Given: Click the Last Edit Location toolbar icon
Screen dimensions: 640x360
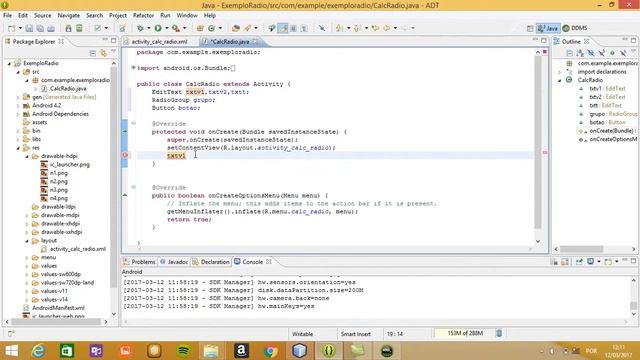Looking at the screenshot, I should pyautogui.click(x=376, y=28).
